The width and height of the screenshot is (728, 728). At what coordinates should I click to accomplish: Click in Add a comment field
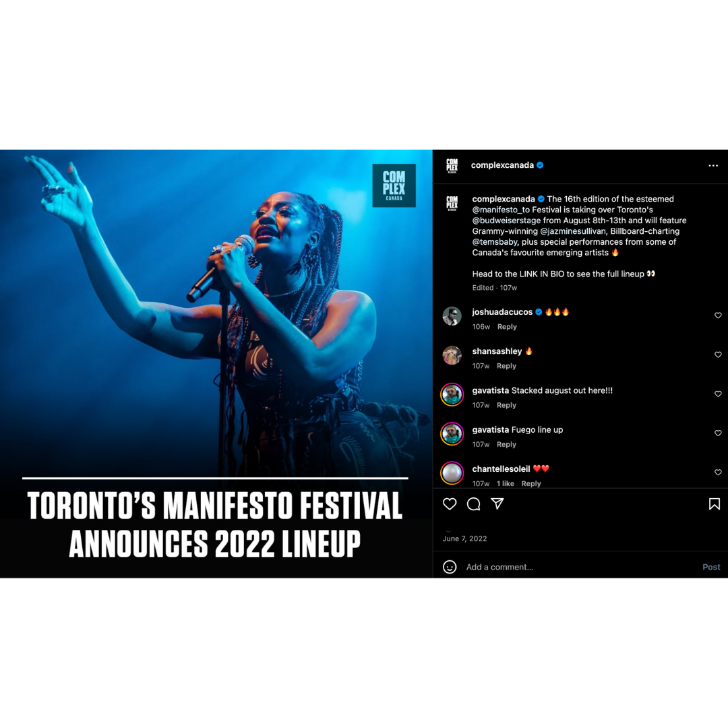tap(580, 567)
